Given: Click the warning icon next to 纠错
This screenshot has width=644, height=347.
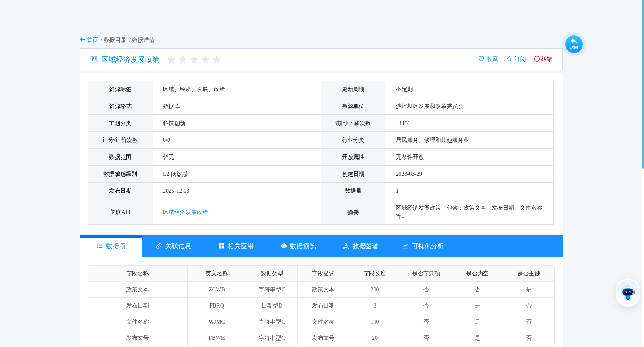Looking at the screenshot, I should point(537,59).
